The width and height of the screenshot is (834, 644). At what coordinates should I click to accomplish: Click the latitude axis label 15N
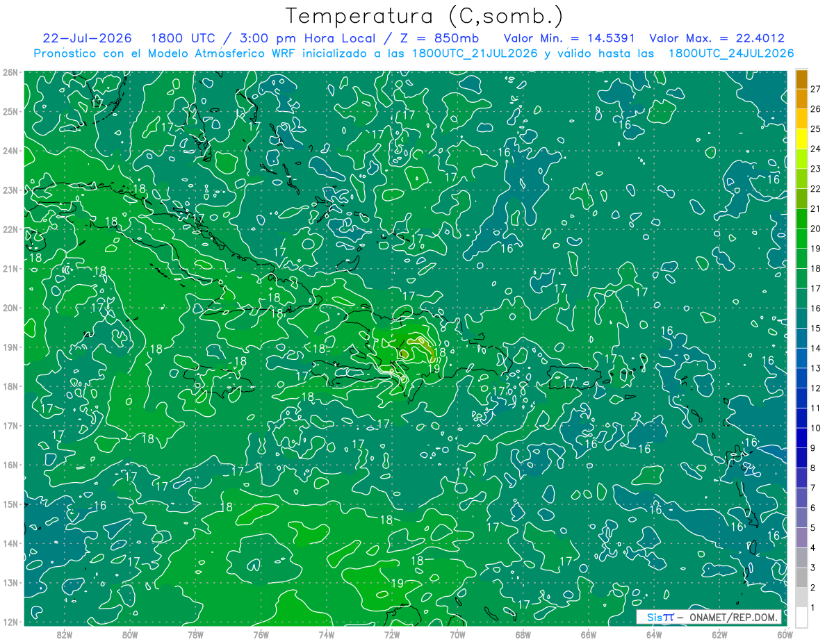(x=10, y=504)
